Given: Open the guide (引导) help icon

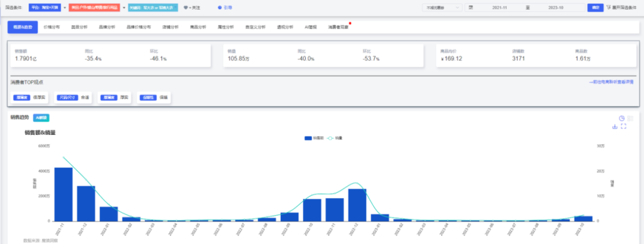Looking at the screenshot, I should coord(219,8).
